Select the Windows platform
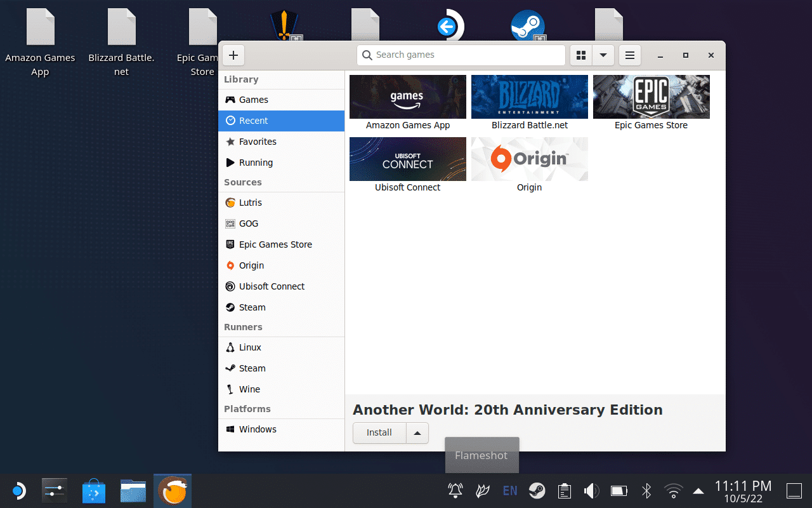Viewport: 812px width, 508px height. (281, 429)
